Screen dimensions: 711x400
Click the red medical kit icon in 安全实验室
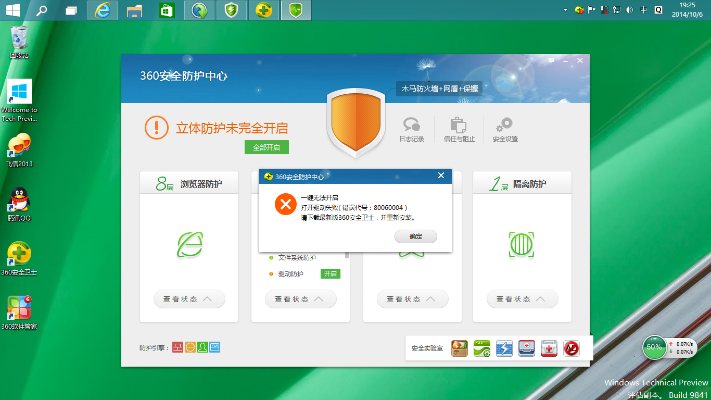549,348
